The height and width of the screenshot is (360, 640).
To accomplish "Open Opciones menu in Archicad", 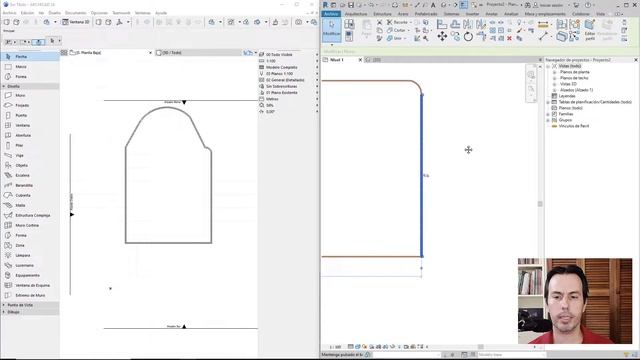I will coord(99,13).
